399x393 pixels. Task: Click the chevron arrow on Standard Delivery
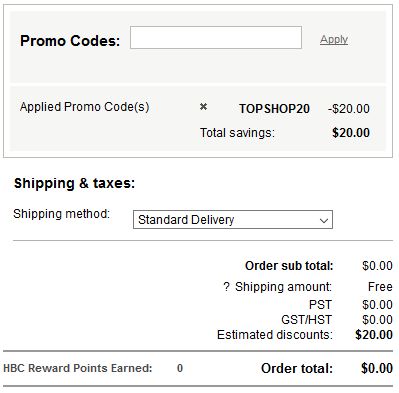(323, 220)
